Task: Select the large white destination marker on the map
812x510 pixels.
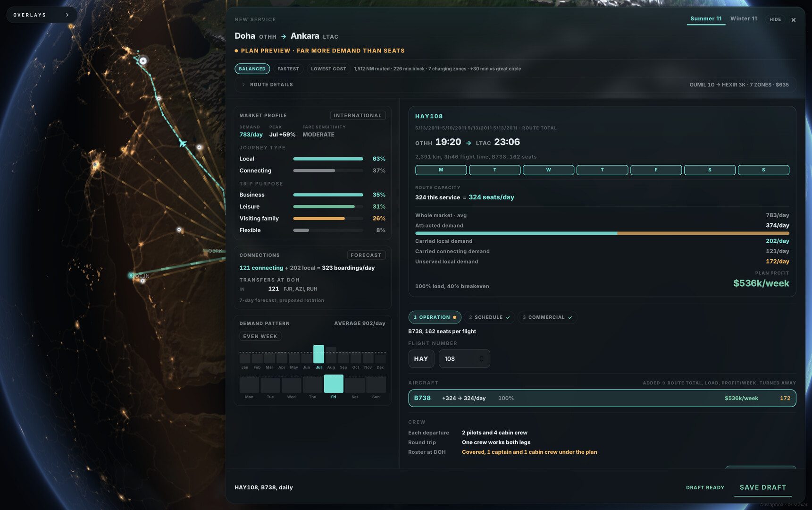Action: [143, 60]
